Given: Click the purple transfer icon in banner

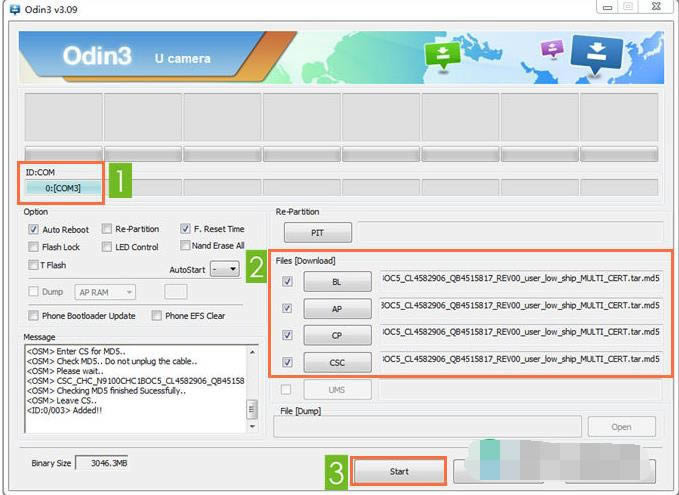Looking at the screenshot, I should 551,49.
